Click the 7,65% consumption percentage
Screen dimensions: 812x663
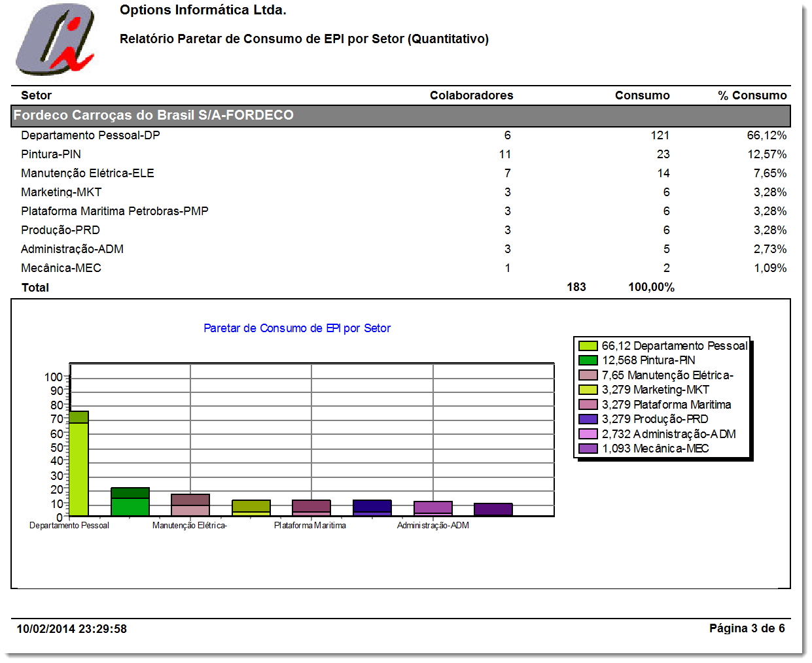(770, 173)
